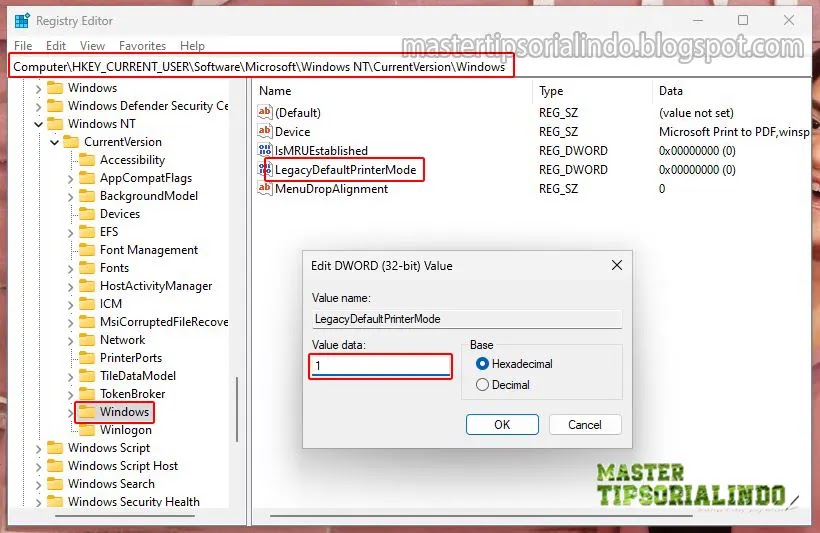The height and width of the screenshot is (533, 820).
Task: Click the Windows Script Host folder icon
Action: pyautogui.click(x=55, y=466)
